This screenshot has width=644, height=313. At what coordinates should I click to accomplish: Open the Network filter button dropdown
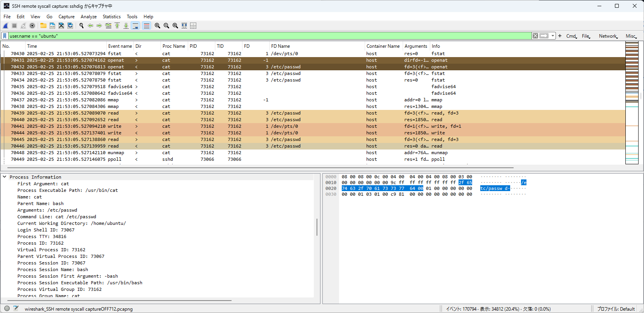[608, 36]
